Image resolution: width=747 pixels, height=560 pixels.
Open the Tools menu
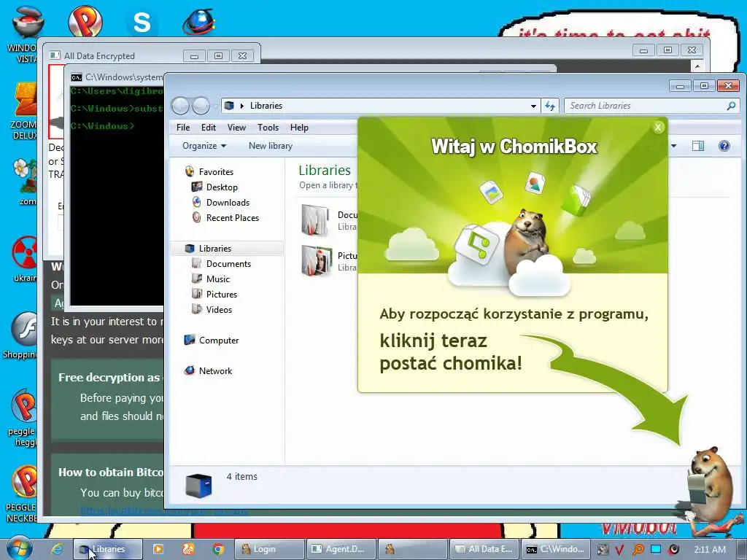click(x=268, y=128)
